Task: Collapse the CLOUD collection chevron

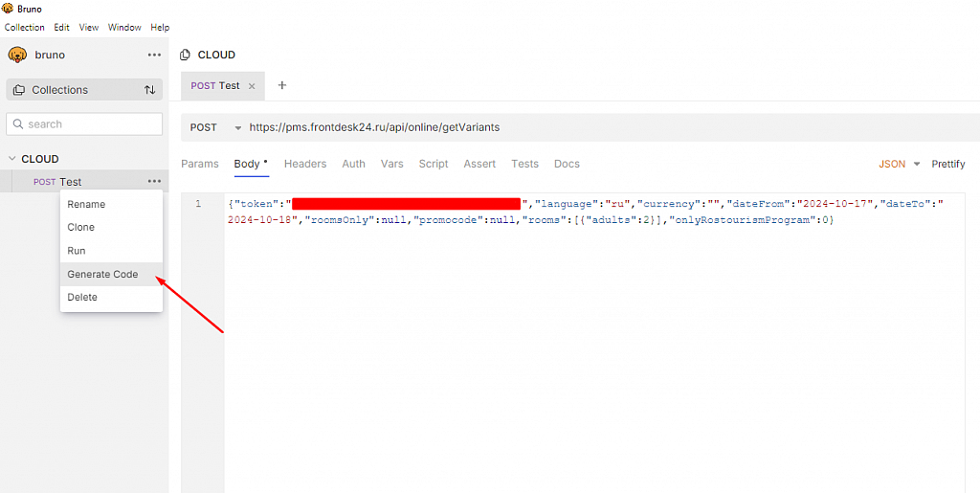Action: pos(11,159)
